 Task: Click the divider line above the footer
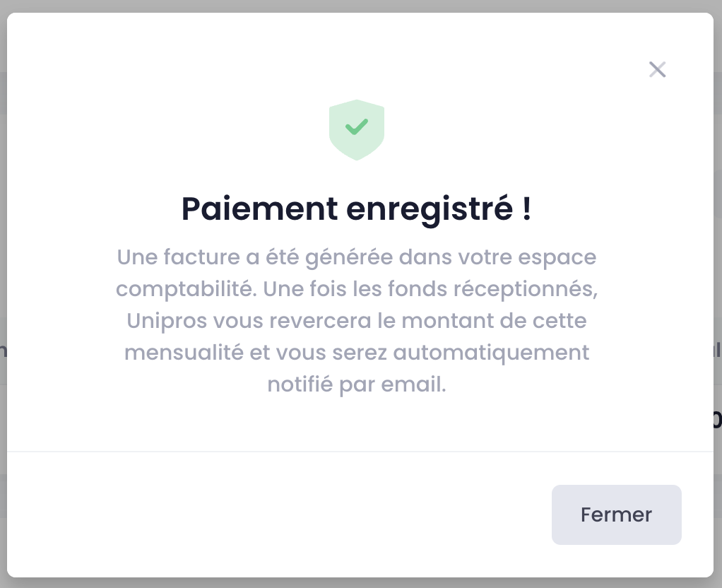(360, 452)
